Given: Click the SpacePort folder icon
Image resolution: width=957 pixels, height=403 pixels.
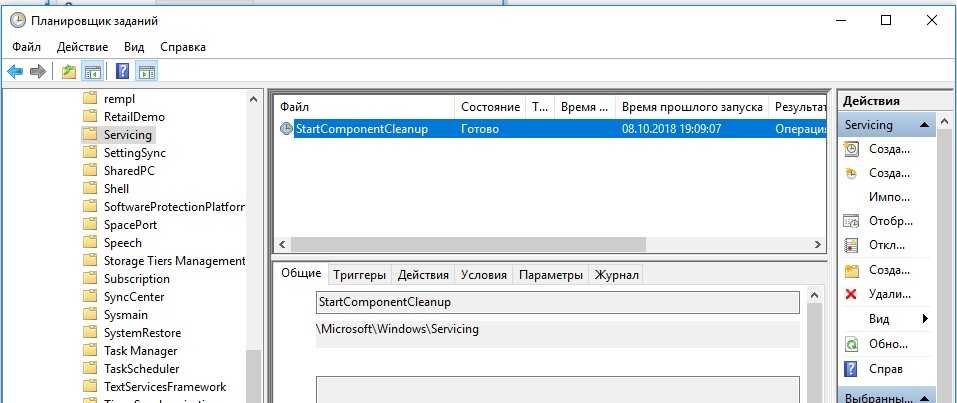Looking at the screenshot, I should pos(90,224).
